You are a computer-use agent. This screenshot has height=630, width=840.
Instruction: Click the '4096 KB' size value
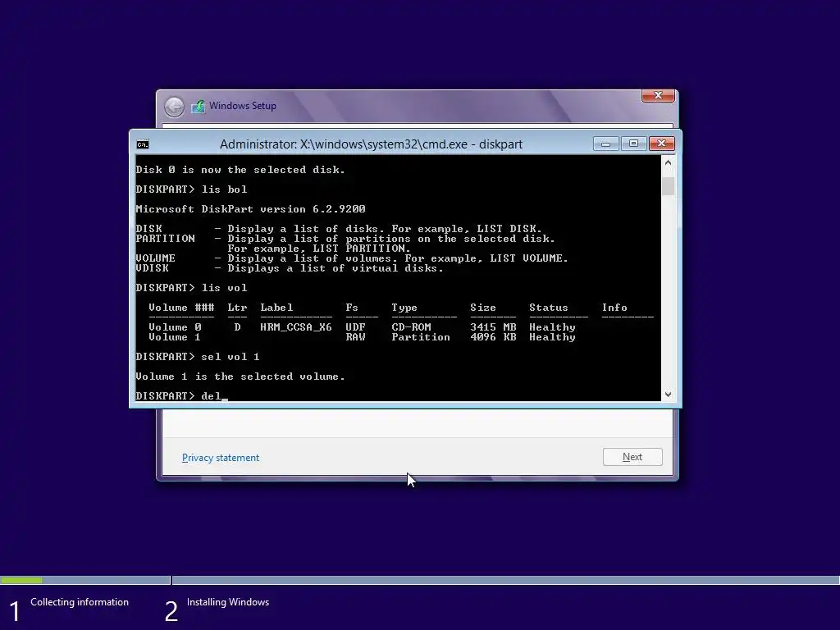493,337
